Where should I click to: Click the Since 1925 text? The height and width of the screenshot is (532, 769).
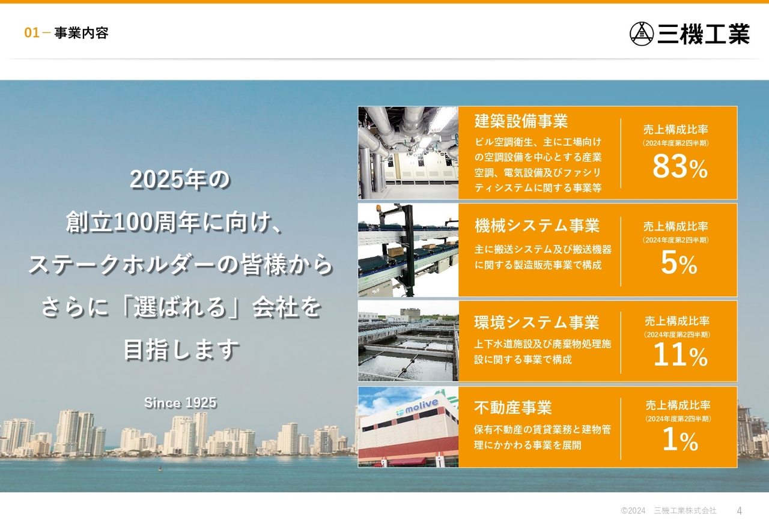click(x=180, y=403)
